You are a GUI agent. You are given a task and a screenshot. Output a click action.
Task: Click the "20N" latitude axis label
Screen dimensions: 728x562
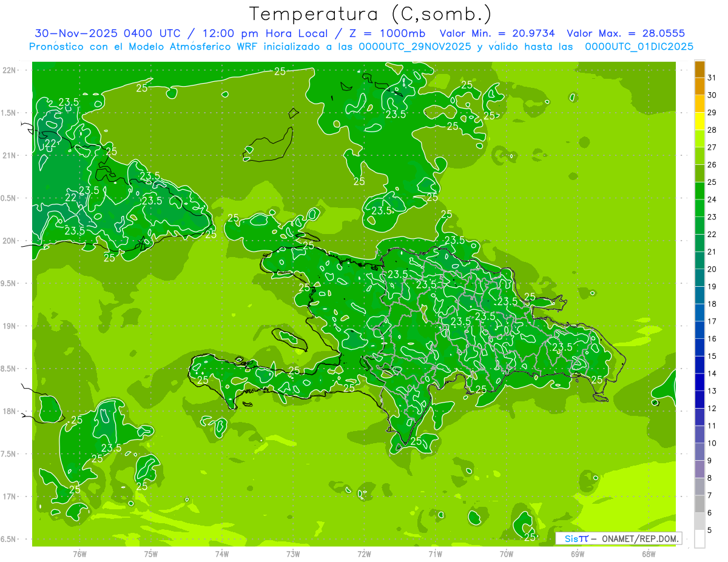point(10,241)
